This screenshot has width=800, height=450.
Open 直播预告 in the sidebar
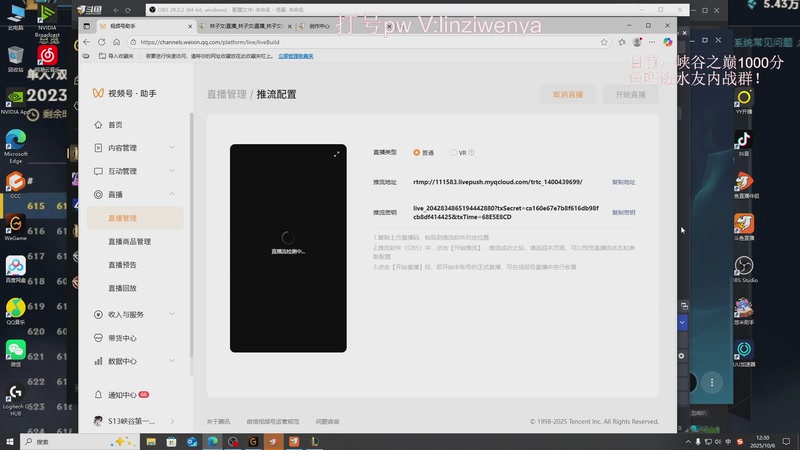pos(122,265)
